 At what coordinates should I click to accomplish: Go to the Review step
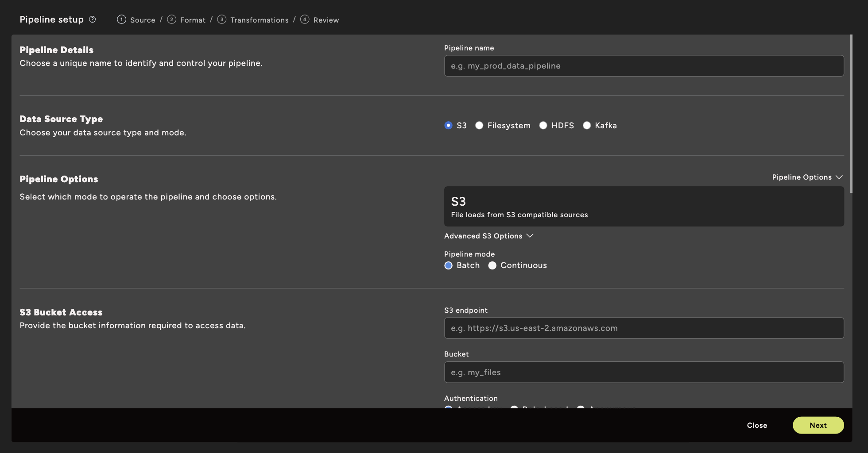click(319, 20)
